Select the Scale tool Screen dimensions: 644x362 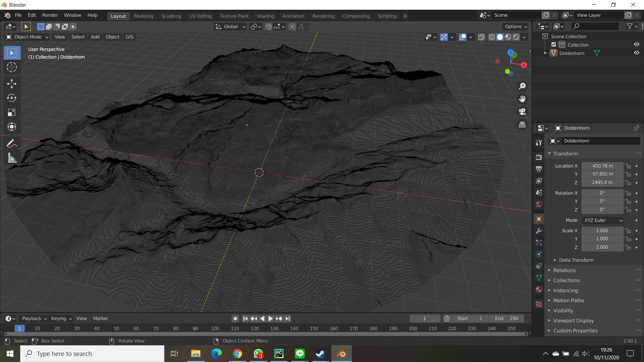(12, 112)
